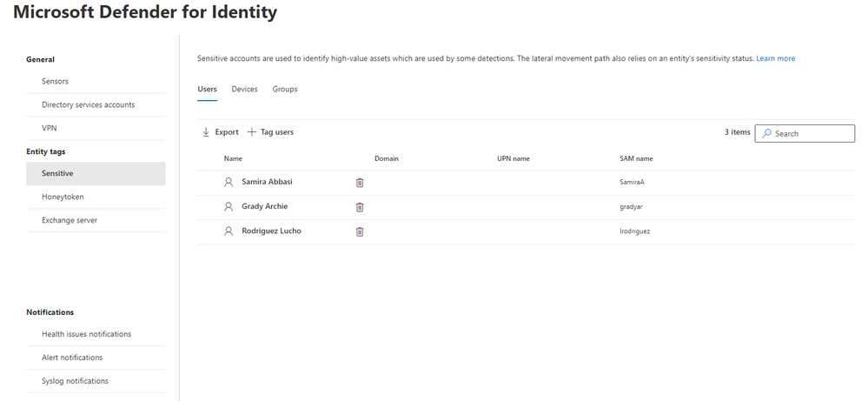The image size is (868, 401).
Task: Switch to the Devices tab
Action: [x=244, y=90]
